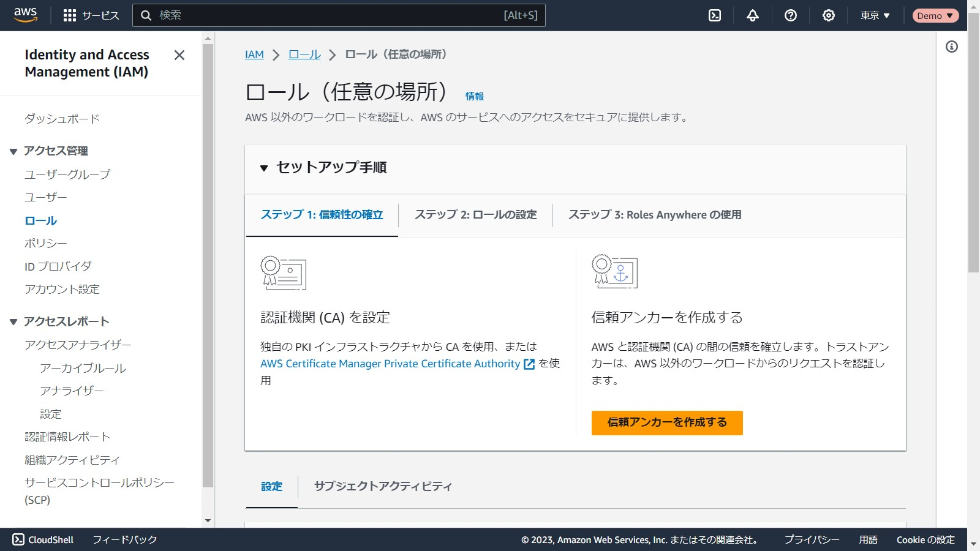Screen dimensions: 980x551
Task: Collapse the アクセス管理 sidebar group
Action: pyautogui.click(x=13, y=151)
